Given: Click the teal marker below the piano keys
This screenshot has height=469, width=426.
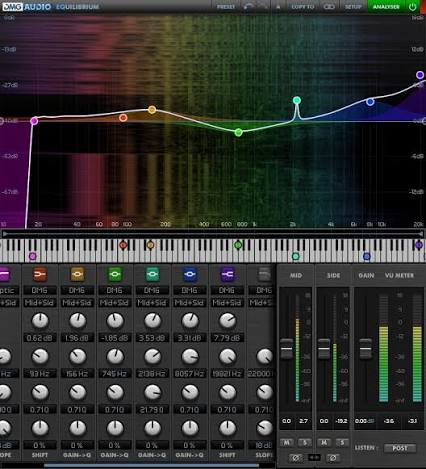Looking at the screenshot, I should (296, 256).
